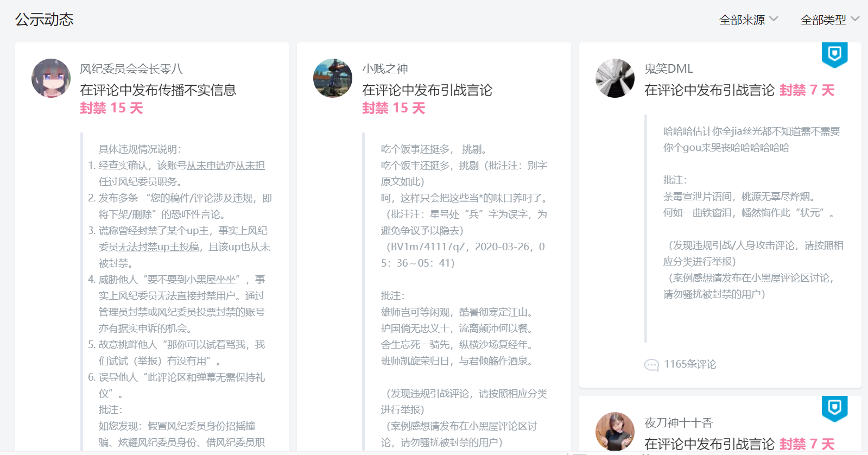Click the line 具体违规情况说明：
This screenshot has height=455, width=868.
140,149
